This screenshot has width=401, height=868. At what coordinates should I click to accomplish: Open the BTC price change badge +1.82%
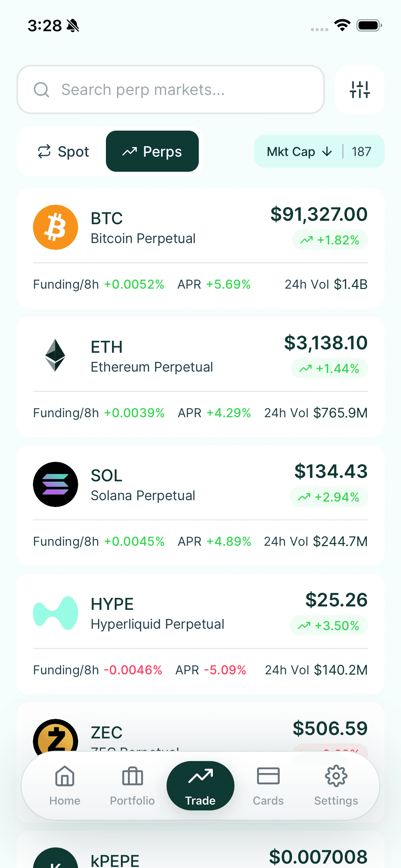click(330, 240)
